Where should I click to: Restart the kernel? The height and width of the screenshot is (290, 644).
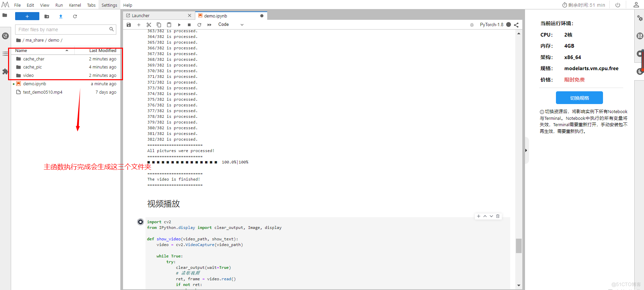199,25
